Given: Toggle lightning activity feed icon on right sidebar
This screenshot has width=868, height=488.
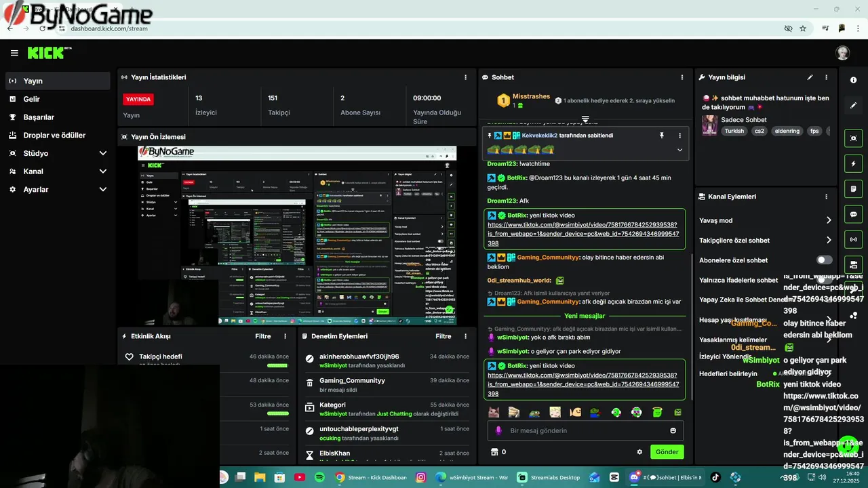Looking at the screenshot, I should (x=853, y=163).
